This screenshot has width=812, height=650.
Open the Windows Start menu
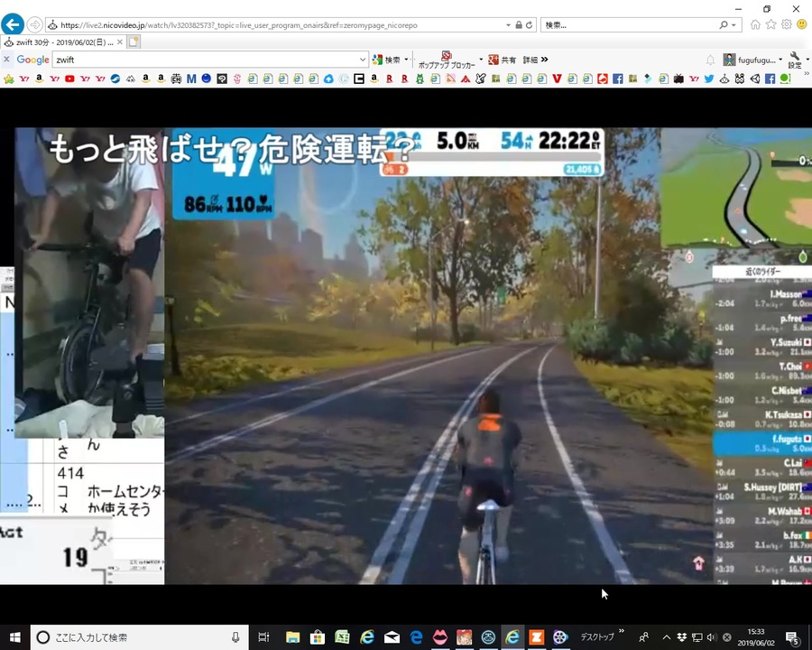14,637
